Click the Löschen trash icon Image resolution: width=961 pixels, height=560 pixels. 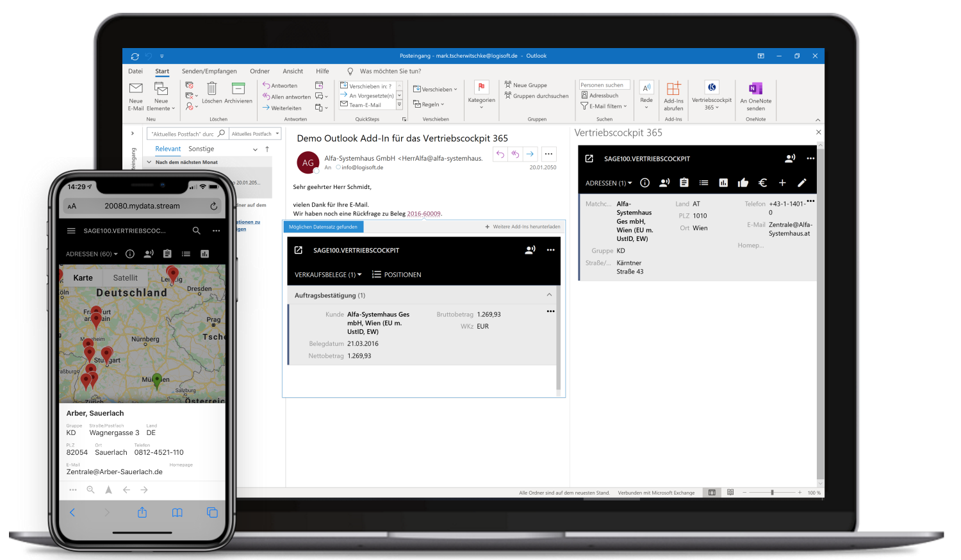pos(212,88)
